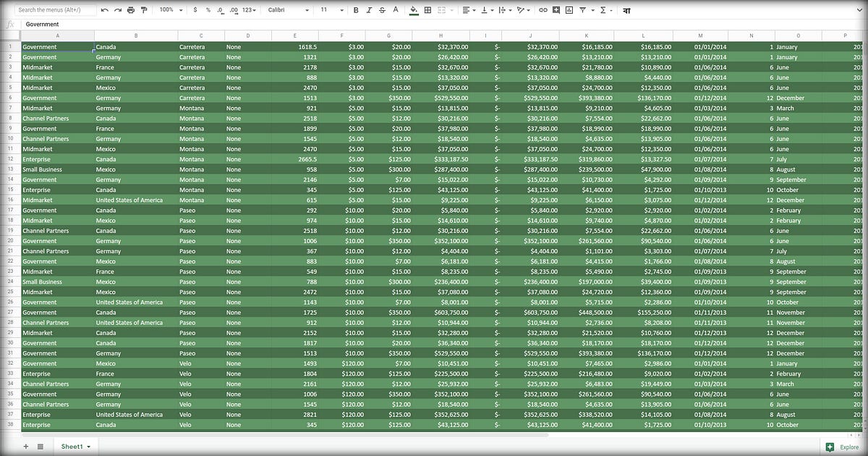Toggle bold formatting
The width and height of the screenshot is (868, 456).
pos(354,10)
